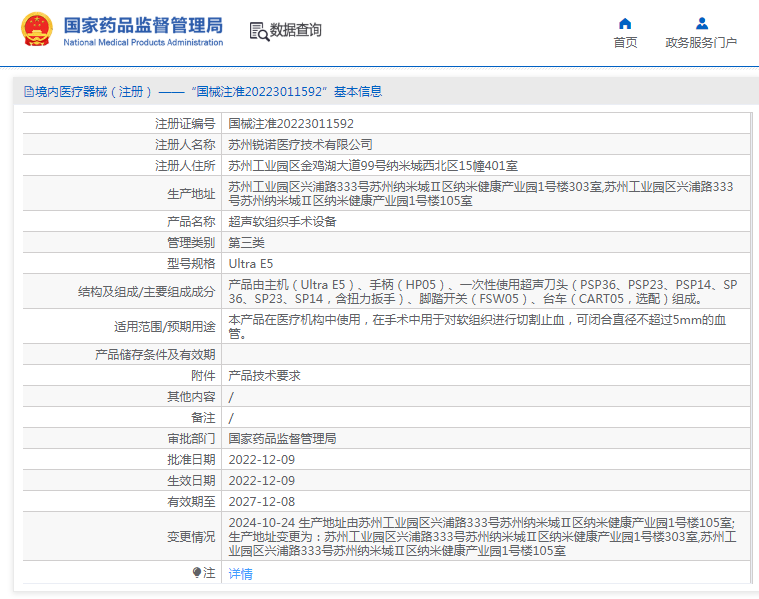This screenshot has width=759, height=599.
Task: Click the 产品储存条件及有效期 label
Action: (155, 355)
